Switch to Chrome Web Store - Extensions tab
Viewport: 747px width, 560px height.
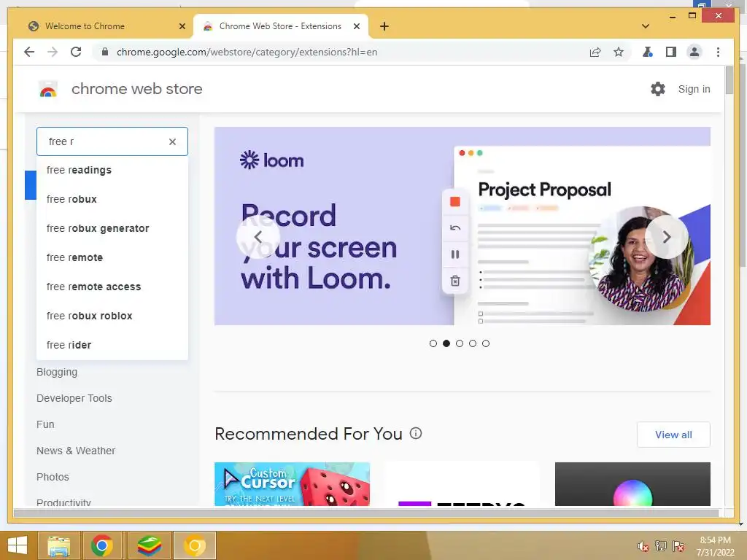(x=280, y=26)
